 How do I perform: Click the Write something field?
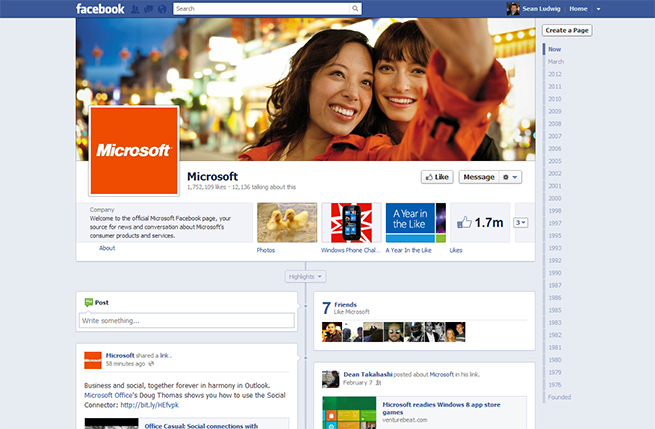(x=187, y=320)
